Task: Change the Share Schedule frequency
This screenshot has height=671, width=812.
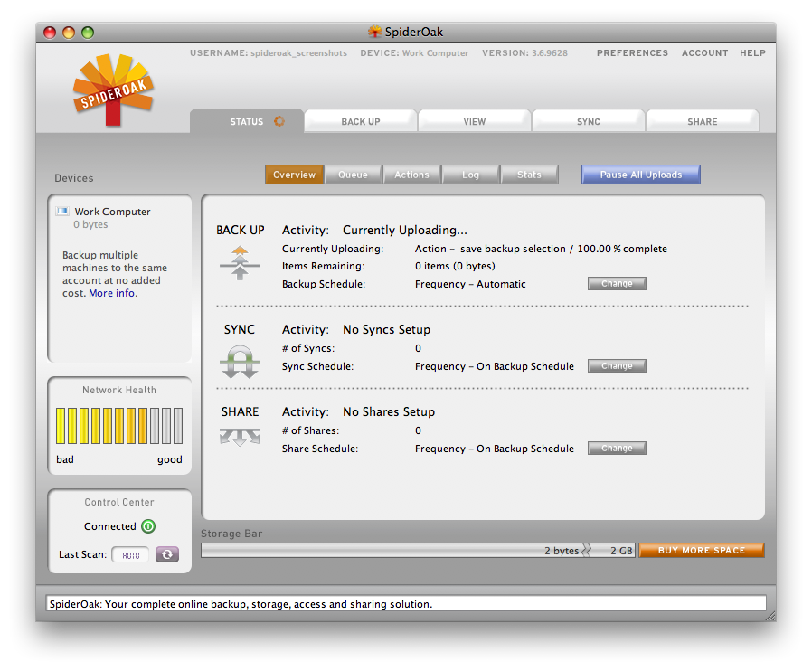Action: pos(617,449)
